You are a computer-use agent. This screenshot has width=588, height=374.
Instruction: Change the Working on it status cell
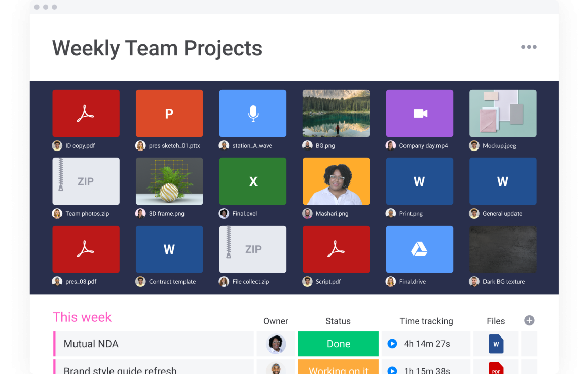[x=338, y=367]
